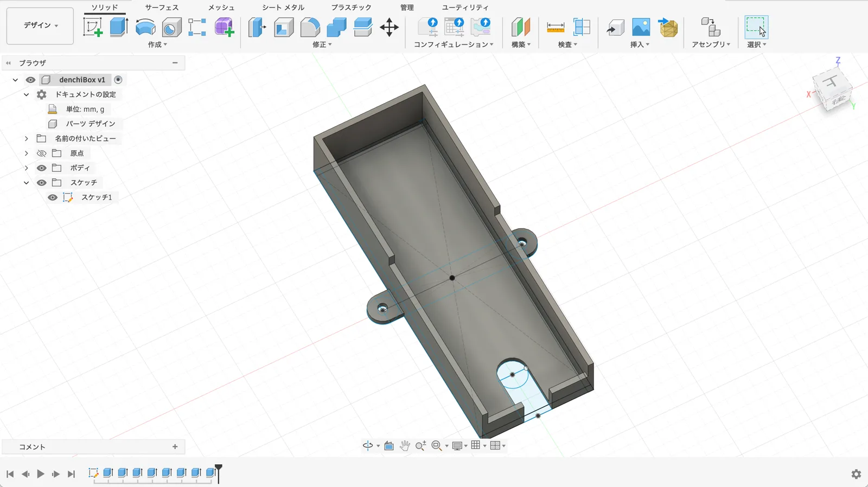Click the timeline end position marker

click(x=219, y=472)
